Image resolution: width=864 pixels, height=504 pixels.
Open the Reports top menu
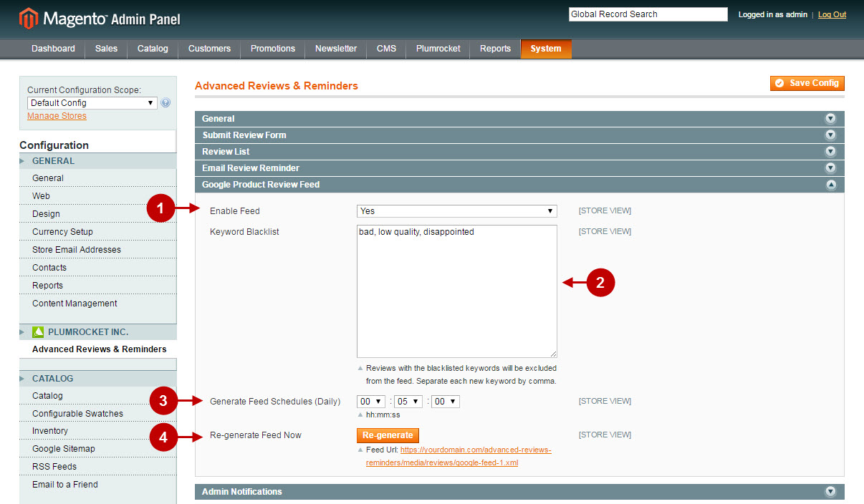(495, 49)
